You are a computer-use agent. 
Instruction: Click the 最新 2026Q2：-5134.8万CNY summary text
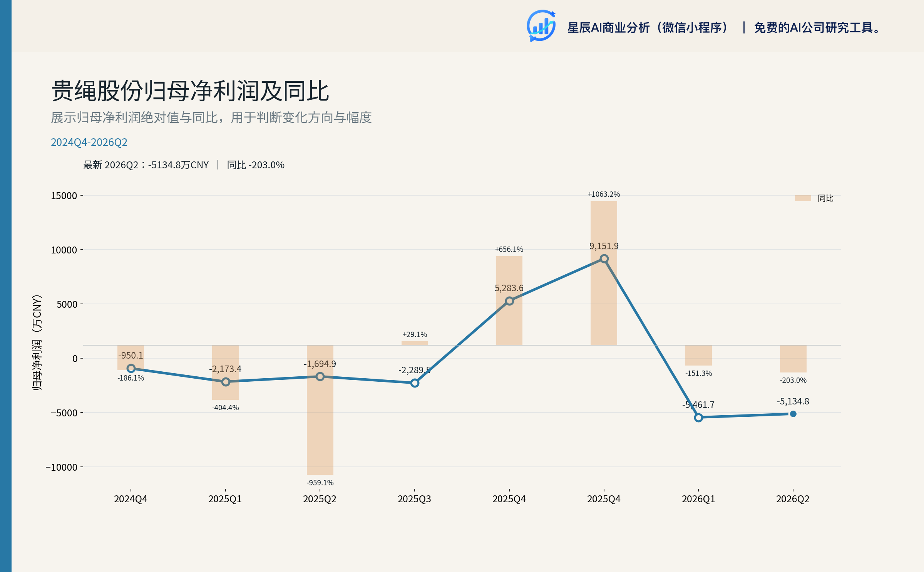point(146,165)
